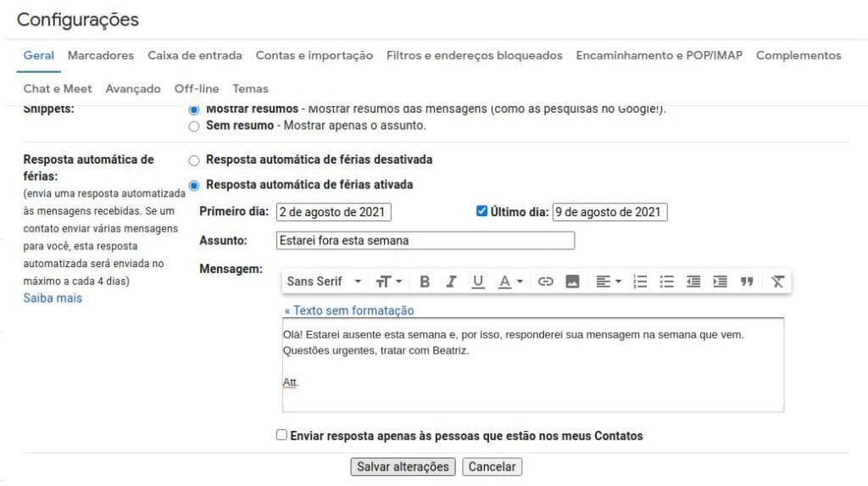Increase the message indent
The width and height of the screenshot is (868, 486).
pyautogui.click(x=721, y=282)
